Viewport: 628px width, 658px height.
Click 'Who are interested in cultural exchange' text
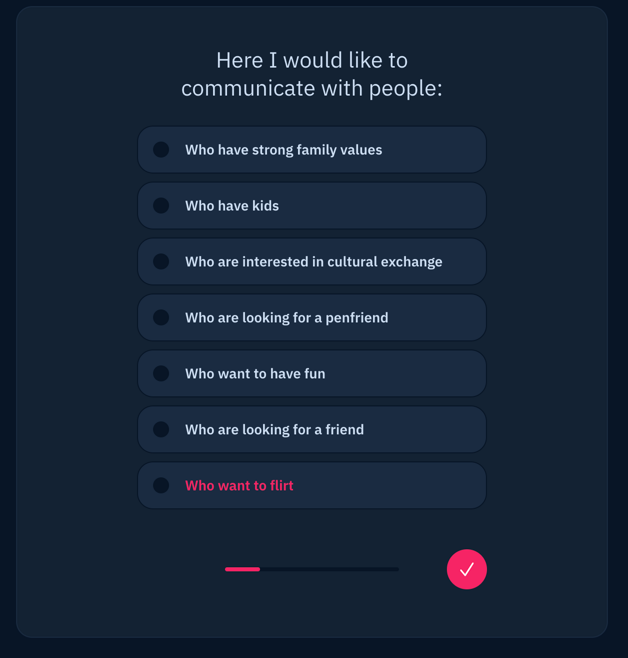coord(313,262)
